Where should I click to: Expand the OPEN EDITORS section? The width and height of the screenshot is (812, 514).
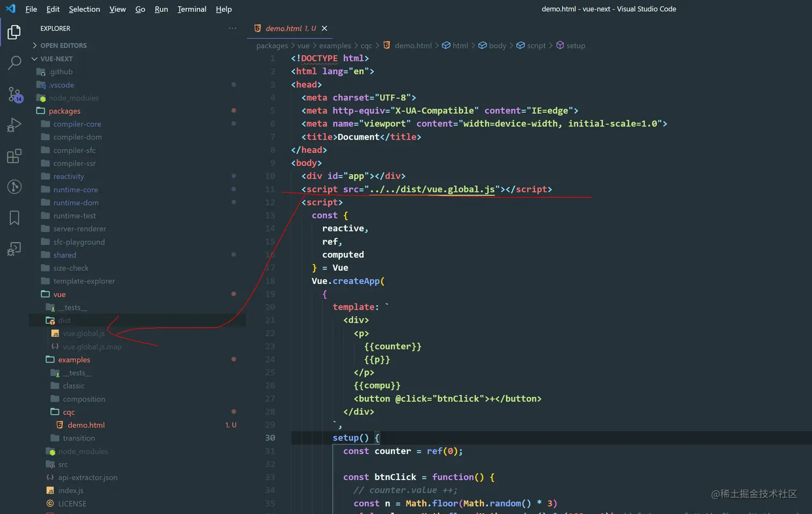tap(34, 45)
